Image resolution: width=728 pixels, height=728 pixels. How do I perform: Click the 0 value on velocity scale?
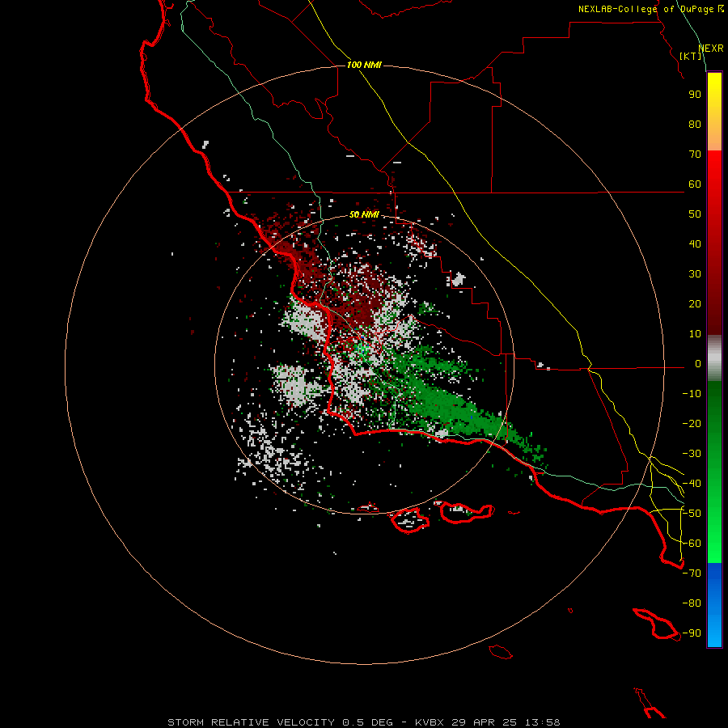[698, 364]
